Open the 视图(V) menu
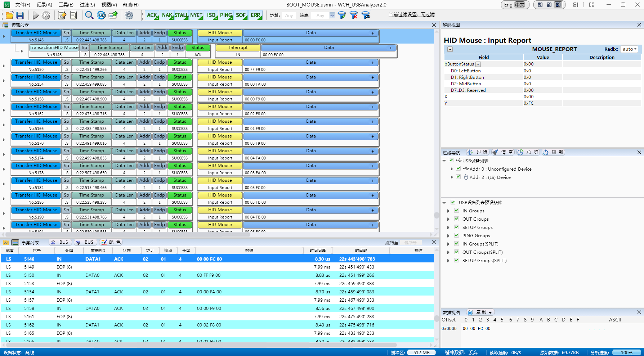 (x=109, y=5)
